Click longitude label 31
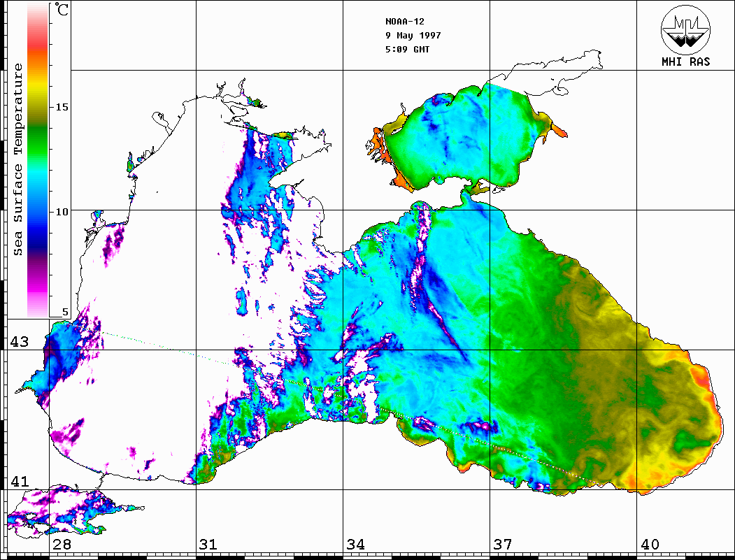Screen dimensions: 735x560 [x=208, y=545]
